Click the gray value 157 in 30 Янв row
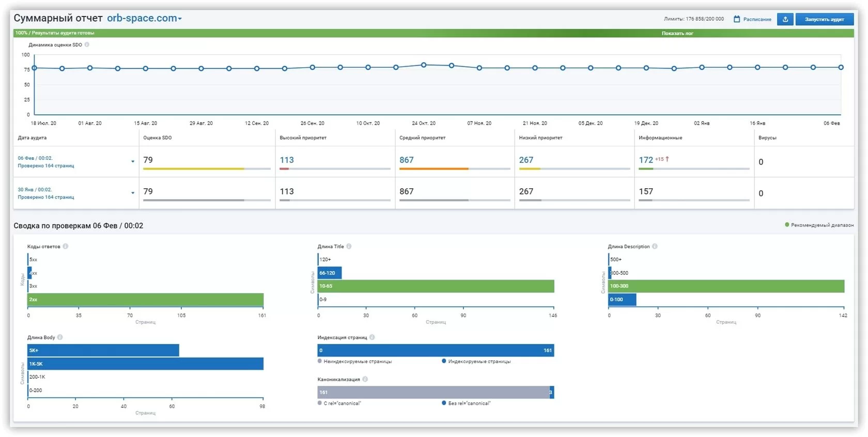The image size is (868, 437). coord(646,191)
